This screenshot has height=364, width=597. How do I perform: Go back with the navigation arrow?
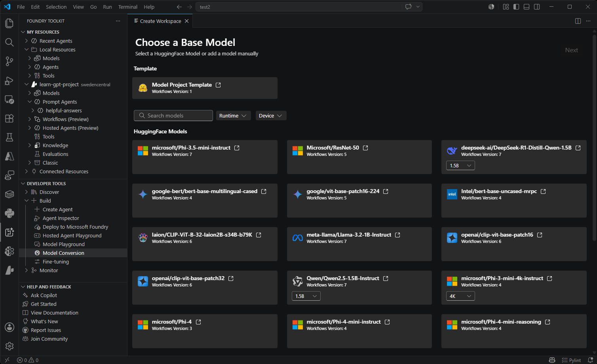[x=179, y=7]
